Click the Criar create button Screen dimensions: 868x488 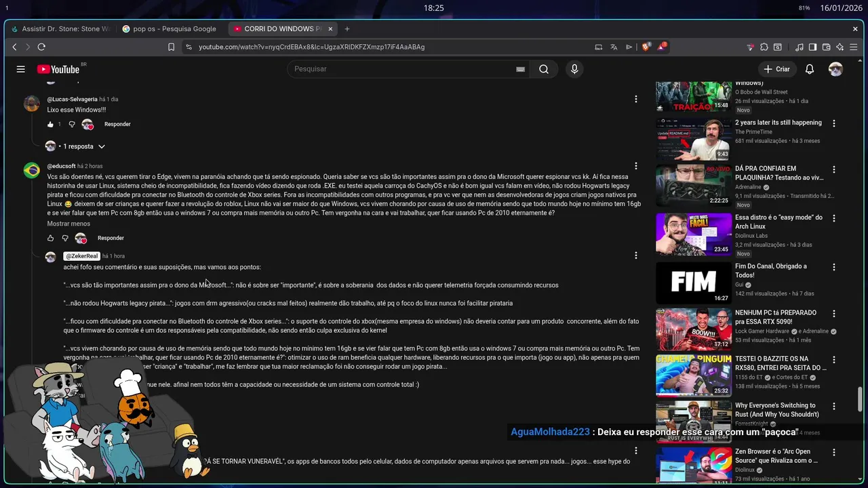tap(776, 69)
